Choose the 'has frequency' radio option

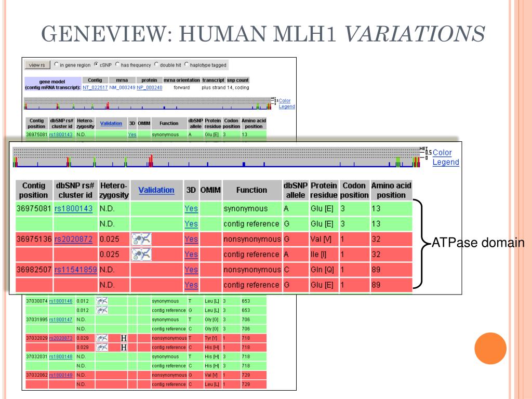[x=117, y=64]
